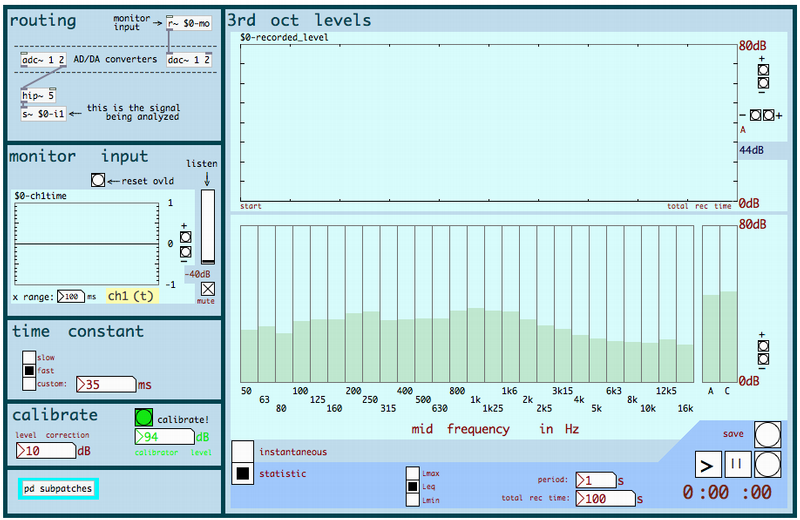This screenshot has width=800, height=520.
Task: Click the save bang button
Action: pos(767,434)
